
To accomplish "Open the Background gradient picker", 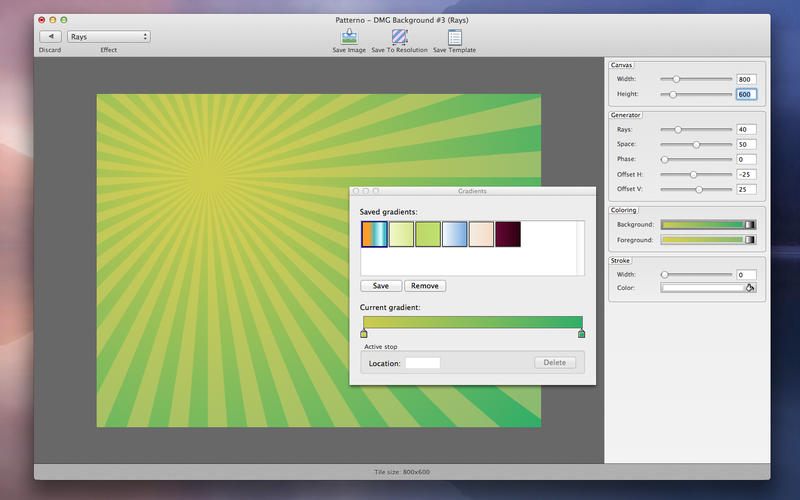I will (708, 224).
